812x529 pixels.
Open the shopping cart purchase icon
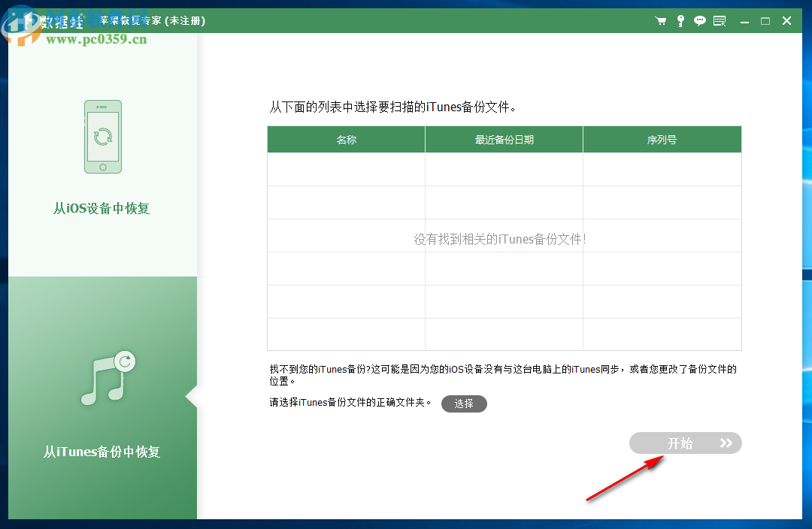tap(660, 20)
